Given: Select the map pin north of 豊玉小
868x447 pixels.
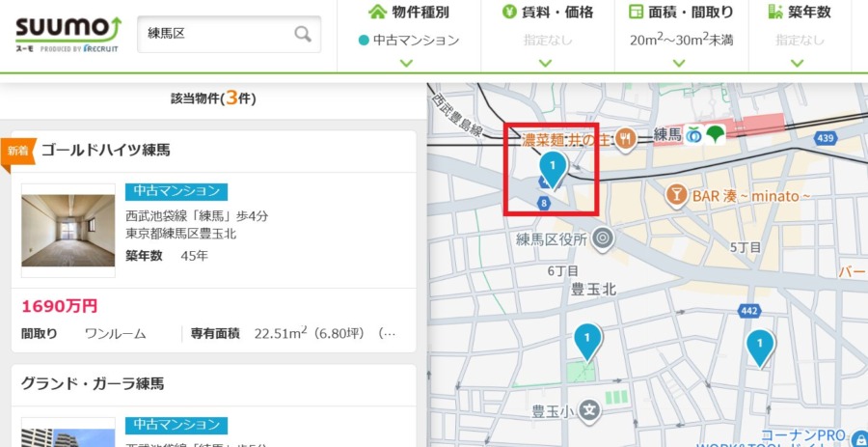Looking at the screenshot, I should [x=586, y=340].
